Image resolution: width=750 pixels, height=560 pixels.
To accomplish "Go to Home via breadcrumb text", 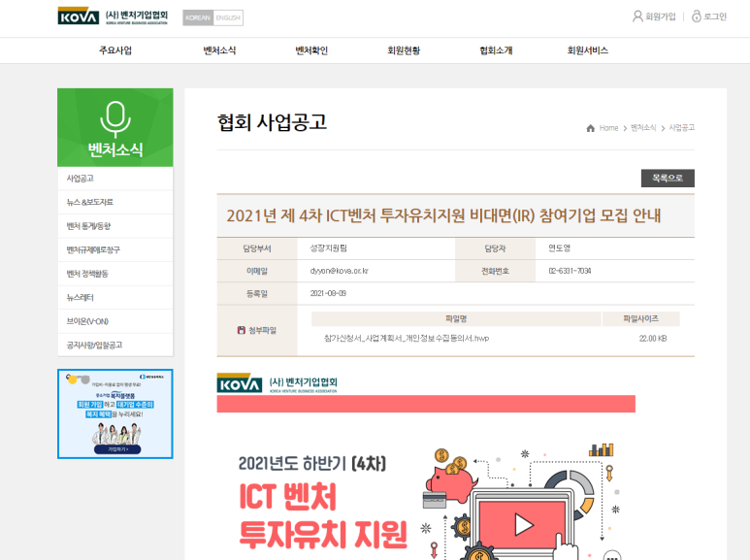I will coord(608,128).
